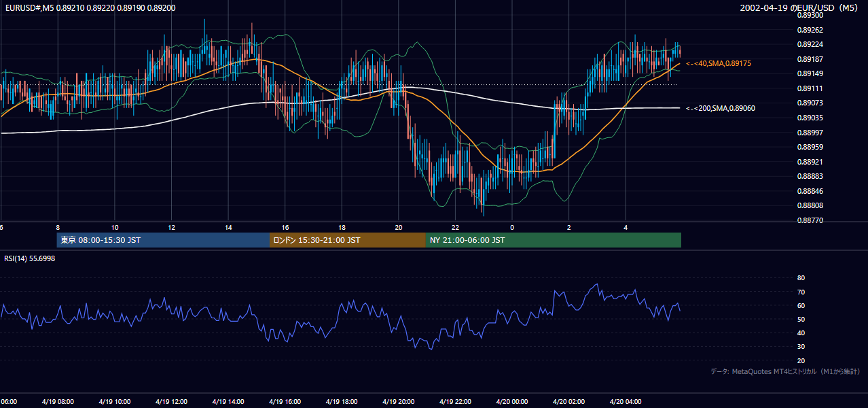Click price axis value 0.89111
Viewport: 868px width, 408px height.
(809, 88)
